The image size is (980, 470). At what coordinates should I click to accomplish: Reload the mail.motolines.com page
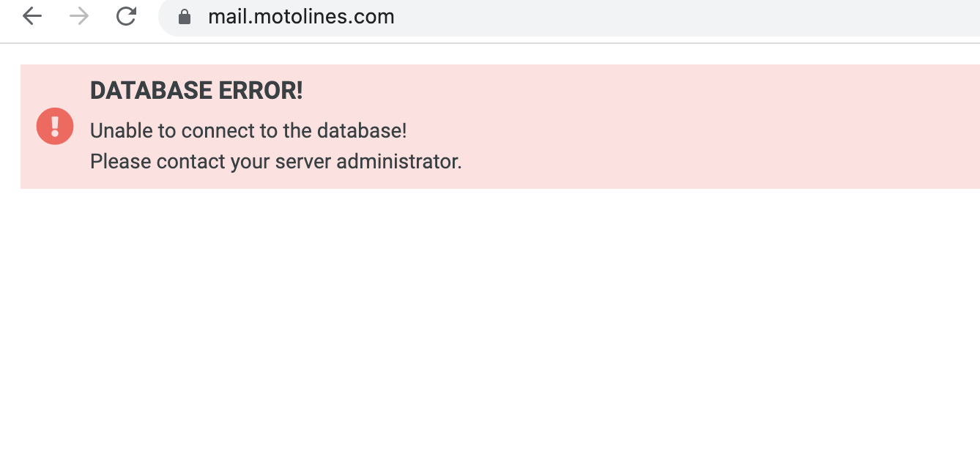coord(127,16)
